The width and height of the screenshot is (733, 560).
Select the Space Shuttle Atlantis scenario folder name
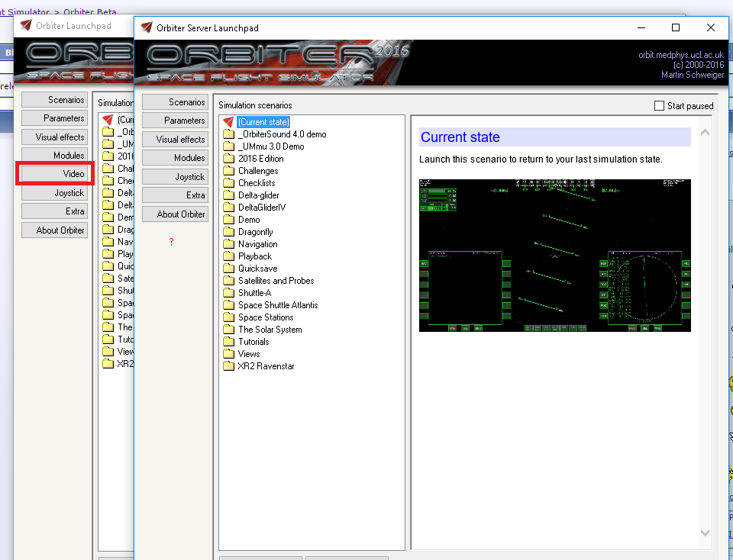tap(278, 305)
